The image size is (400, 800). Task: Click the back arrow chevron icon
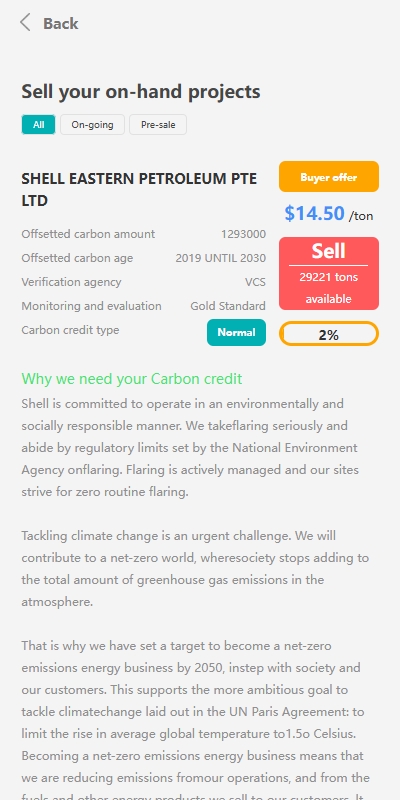click(x=25, y=23)
